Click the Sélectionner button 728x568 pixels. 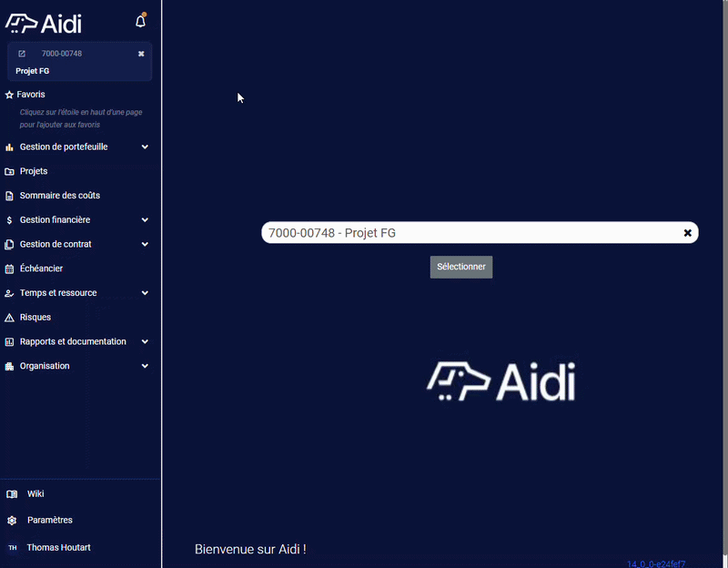(461, 267)
